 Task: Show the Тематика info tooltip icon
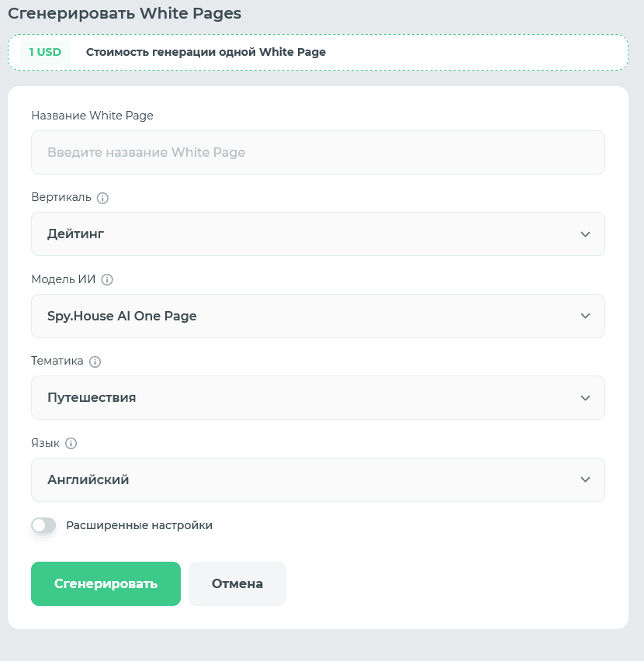pos(95,362)
